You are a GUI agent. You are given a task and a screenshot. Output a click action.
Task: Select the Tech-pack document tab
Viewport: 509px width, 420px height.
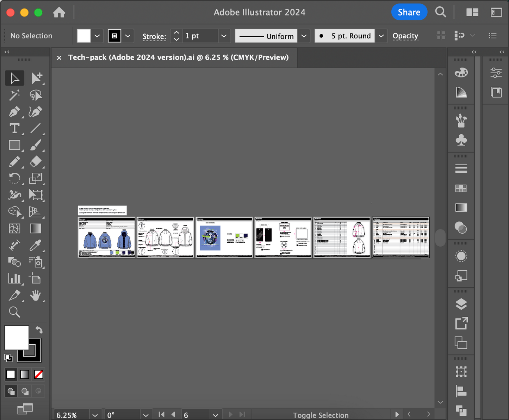click(x=178, y=57)
